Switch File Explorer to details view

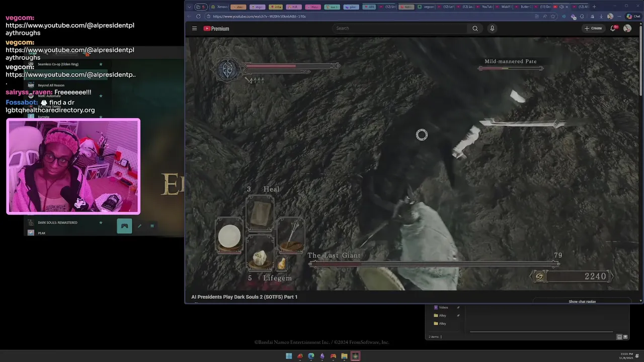pyautogui.click(x=619, y=337)
